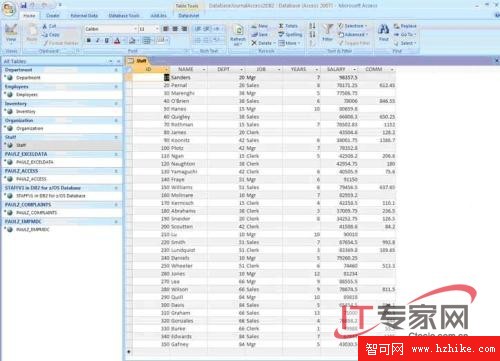Click Toggle Filter
Screen dimensions: 500x361
click(x=354, y=43)
